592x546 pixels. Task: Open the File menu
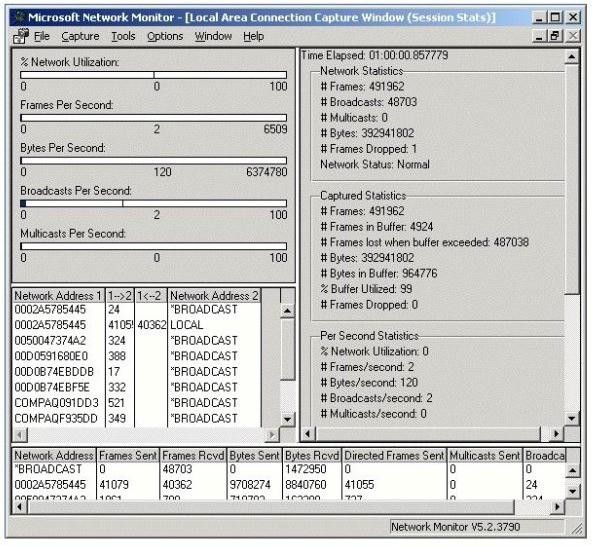(x=42, y=36)
